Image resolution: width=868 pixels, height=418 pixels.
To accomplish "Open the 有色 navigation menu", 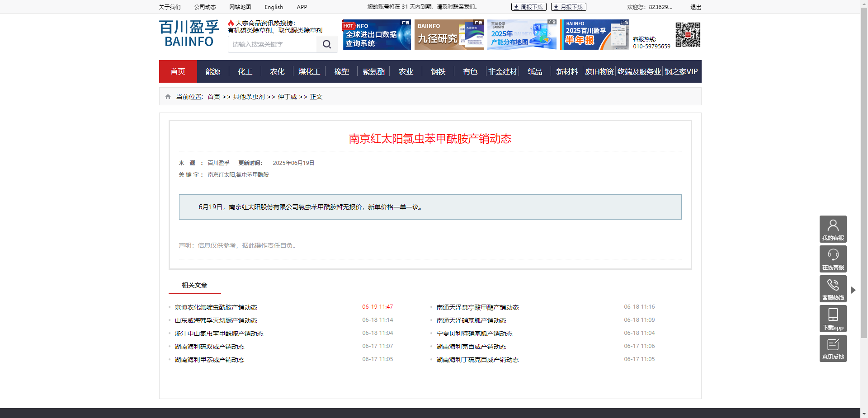I will coord(470,71).
